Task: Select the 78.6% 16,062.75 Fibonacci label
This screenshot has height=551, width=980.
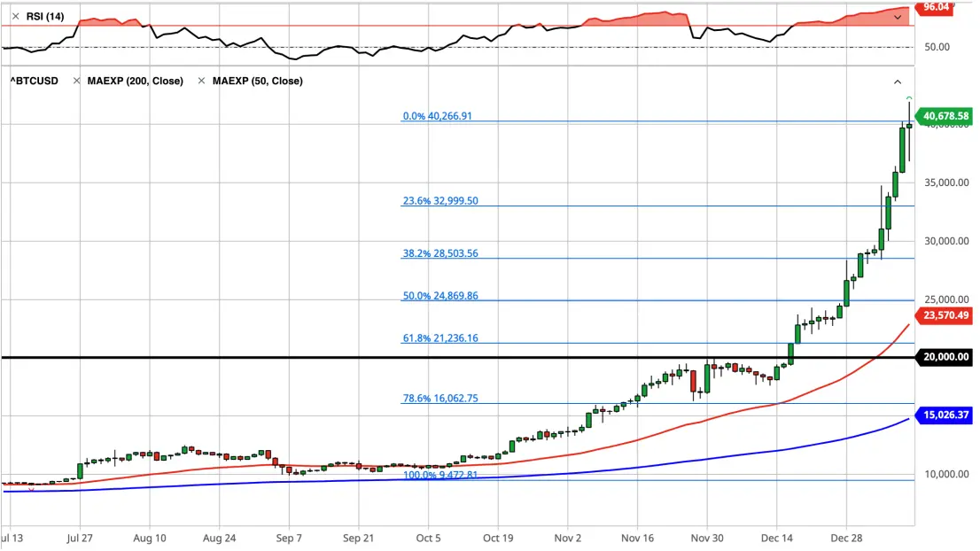Action: click(440, 399)
